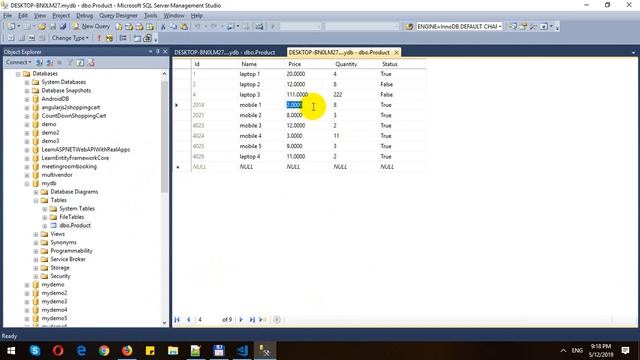
Task: Expand the System Databases node
Action: tap(27, 82)
